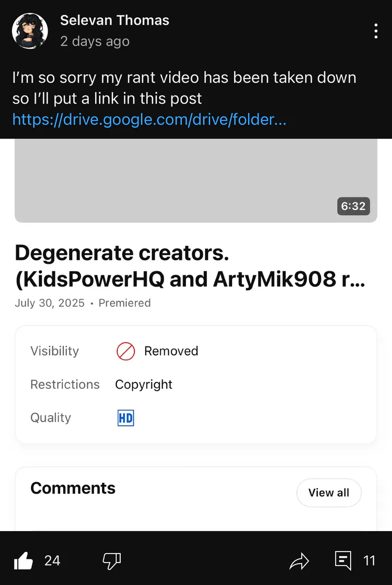The width and height of the screenshot is (392, 585).
Task: Tap the 11 comments count
Action: click(369, 561)
